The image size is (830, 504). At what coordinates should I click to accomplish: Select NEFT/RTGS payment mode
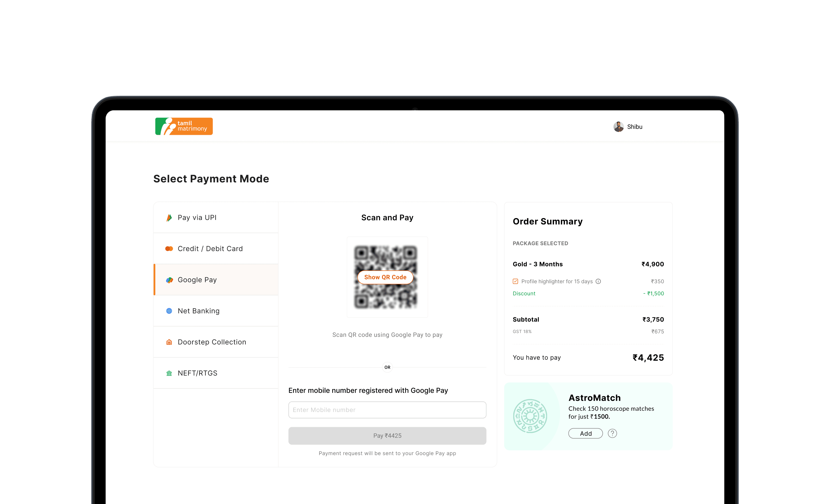216,373
